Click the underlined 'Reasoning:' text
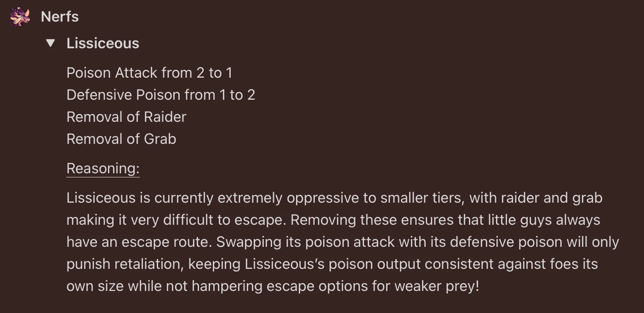Viewport: 644px width, 313px height. point(103,168)
